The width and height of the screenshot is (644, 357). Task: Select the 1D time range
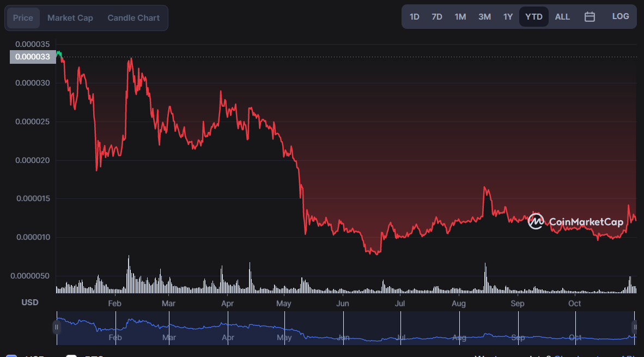[x=415, y=17]
